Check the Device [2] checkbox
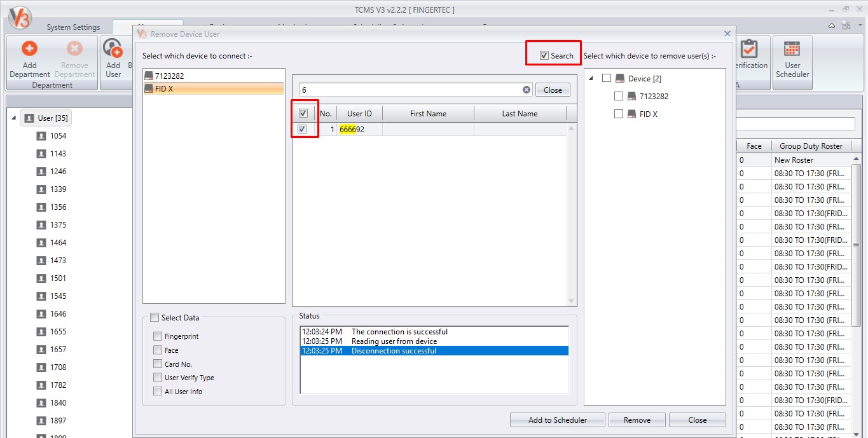Image resolution: width=868 pixels, height=438 pixels. point(607,78)
